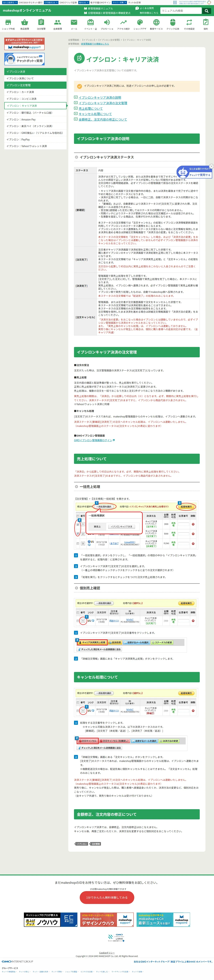Screen dimensions: 214x980
Task: Select イプシロン：カード決済 in sidebar
Action: point(35,92)
